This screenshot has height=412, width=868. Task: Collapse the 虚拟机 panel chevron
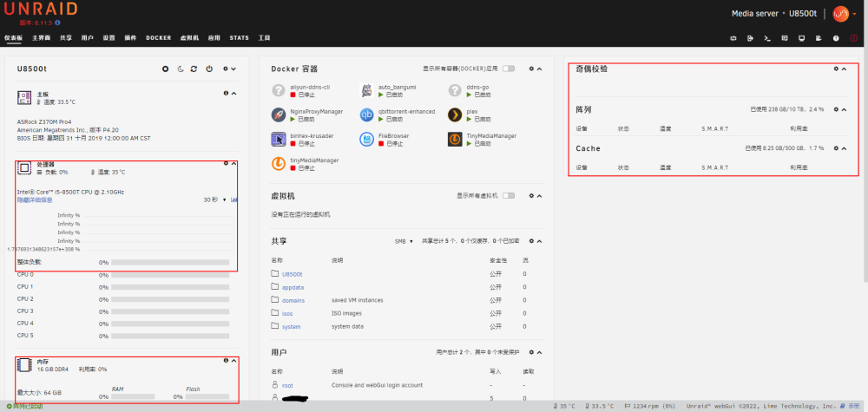[539, 196]
